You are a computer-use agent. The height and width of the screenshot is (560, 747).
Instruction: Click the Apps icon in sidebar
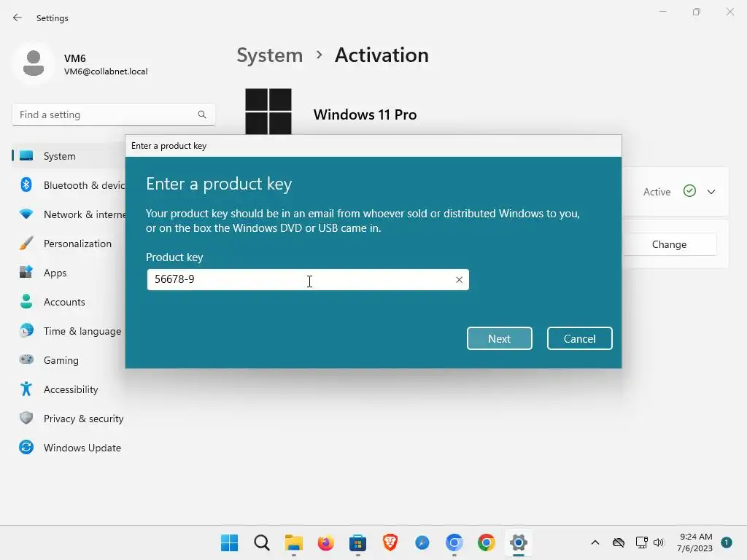click(x=26, y=272)
